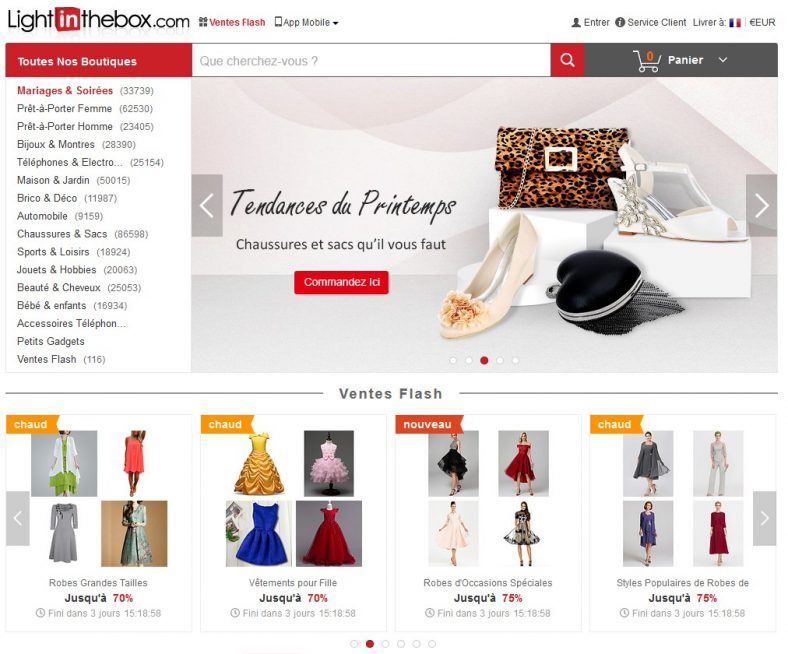
Task: Click the search field Que cherchez-vous
Action: [x=371, y=60]
